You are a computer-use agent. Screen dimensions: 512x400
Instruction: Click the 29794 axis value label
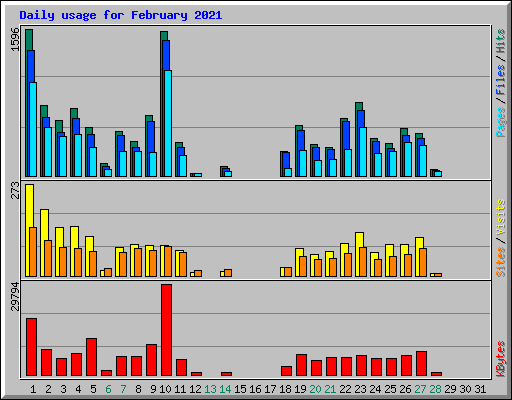coord(15,296)
